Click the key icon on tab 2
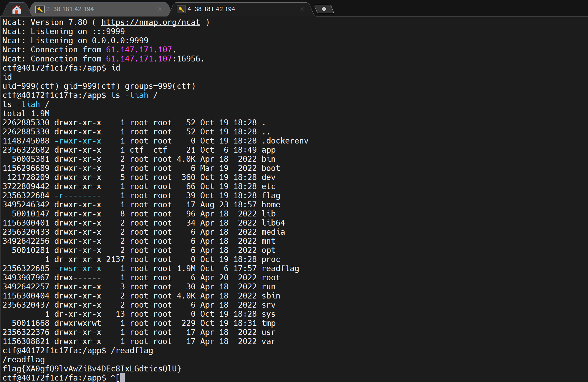 [39, 9]
